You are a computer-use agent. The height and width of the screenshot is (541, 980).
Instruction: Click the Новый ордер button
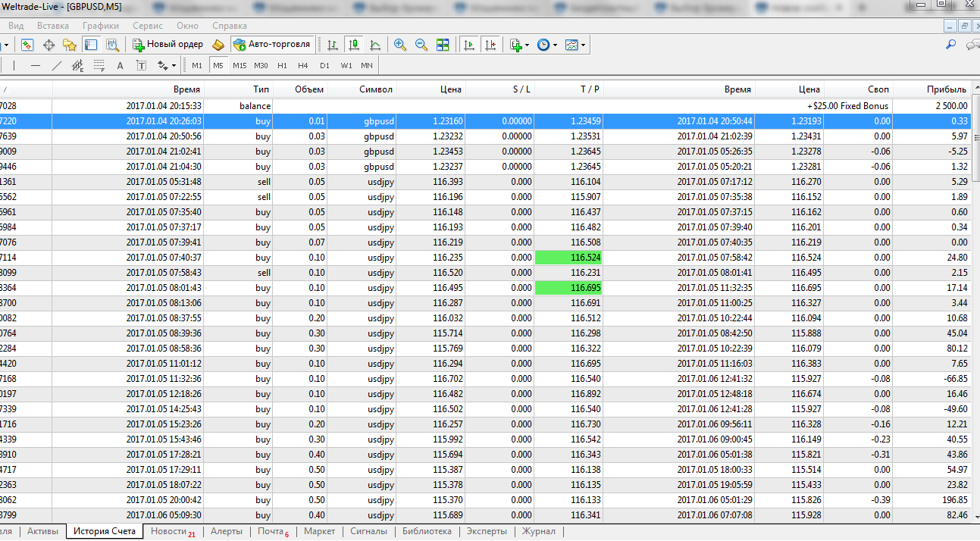(x=168, y=45)
